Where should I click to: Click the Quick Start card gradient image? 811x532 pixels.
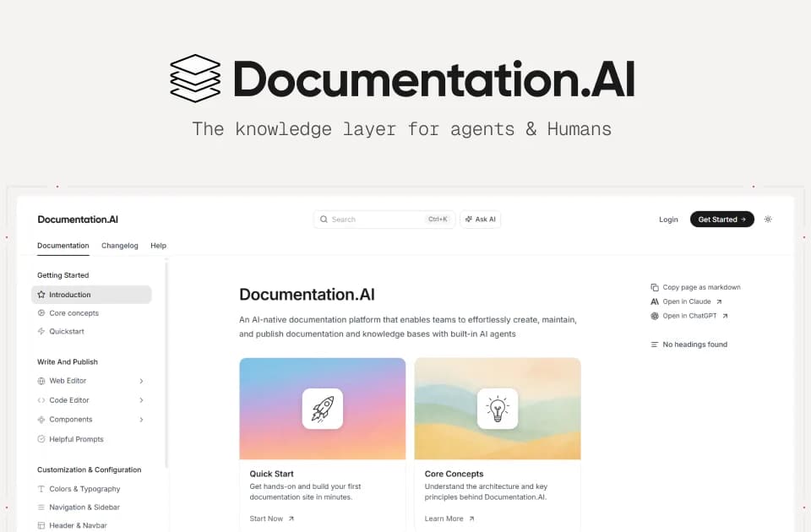point(322,409)
